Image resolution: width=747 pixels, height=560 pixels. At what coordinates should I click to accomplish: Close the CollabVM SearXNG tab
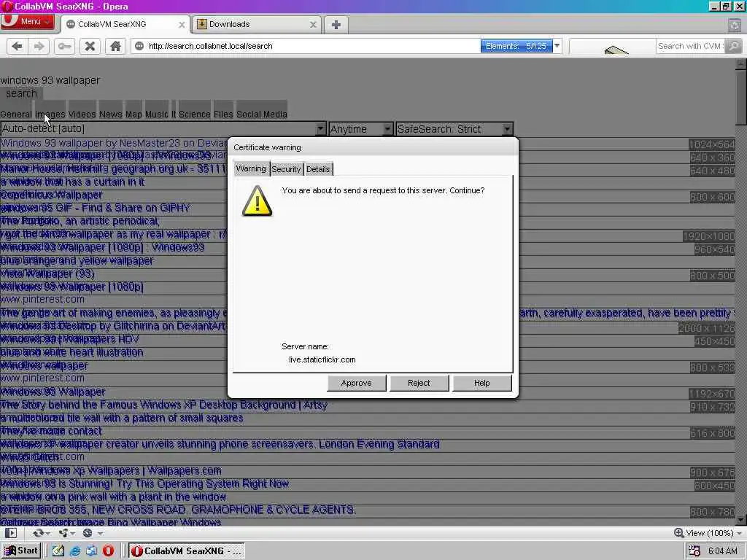pos(182,25)
